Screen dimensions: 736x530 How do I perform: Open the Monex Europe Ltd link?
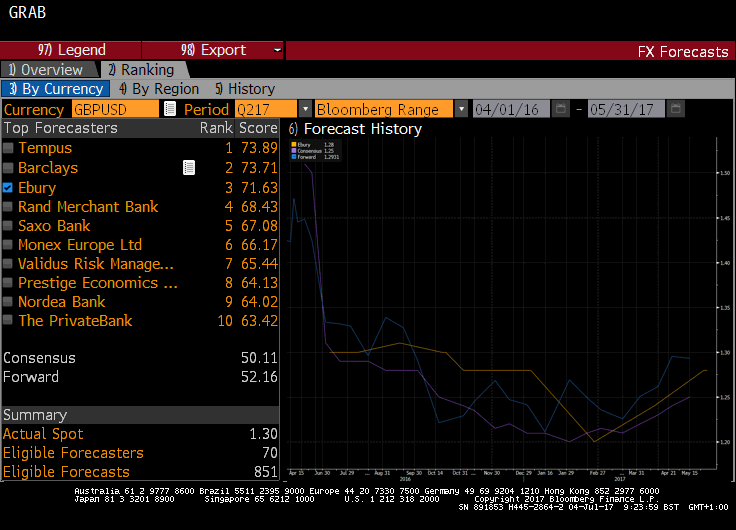pos(80,245)
